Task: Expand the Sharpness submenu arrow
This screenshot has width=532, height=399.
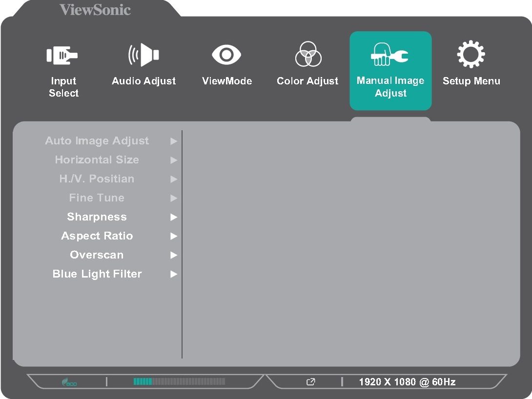Action: 174,217
